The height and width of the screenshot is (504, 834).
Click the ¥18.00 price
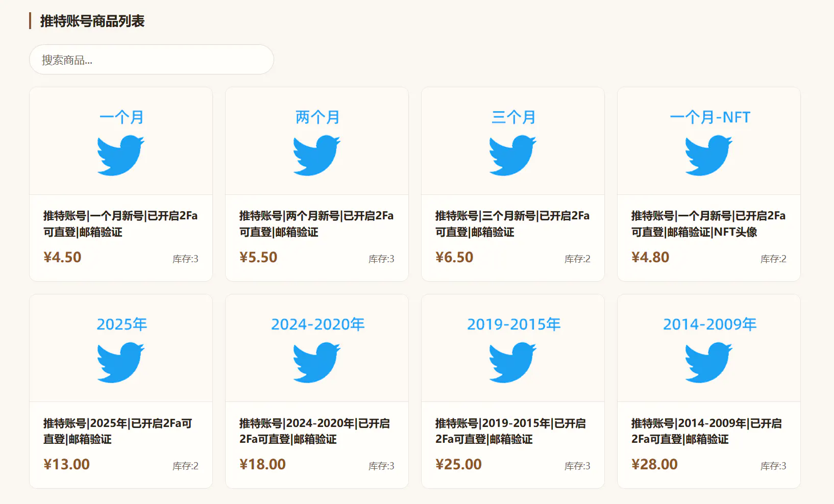pos(262,464)
